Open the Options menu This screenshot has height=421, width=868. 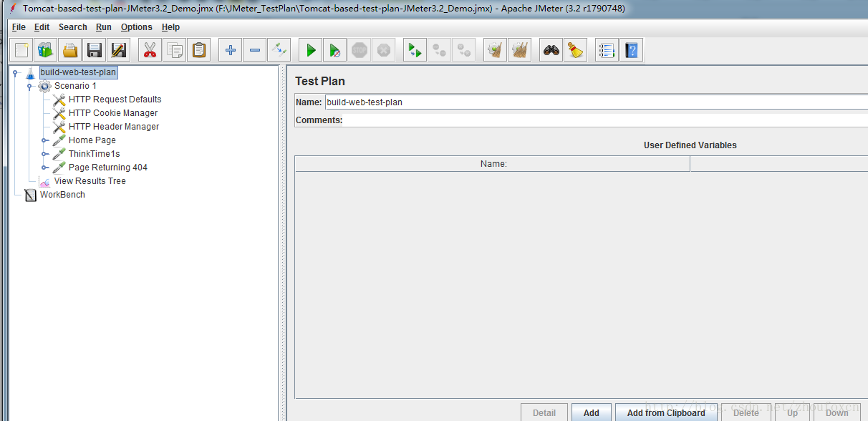point(136,27)
